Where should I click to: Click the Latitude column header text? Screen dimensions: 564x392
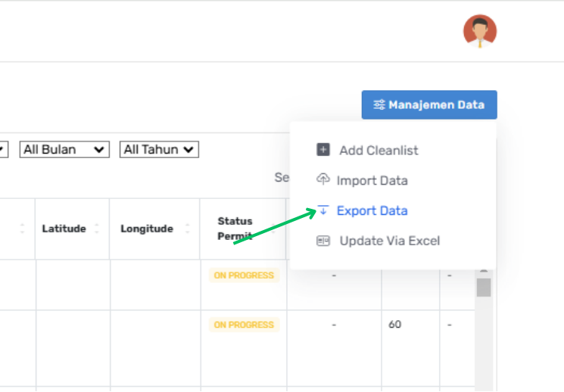coord(64,229)
